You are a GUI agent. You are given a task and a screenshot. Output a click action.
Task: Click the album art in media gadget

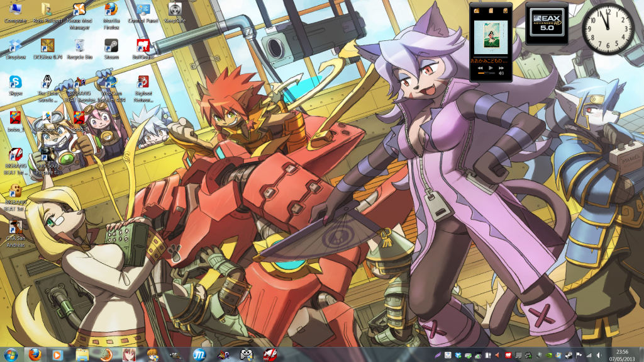tap(491, 37)
